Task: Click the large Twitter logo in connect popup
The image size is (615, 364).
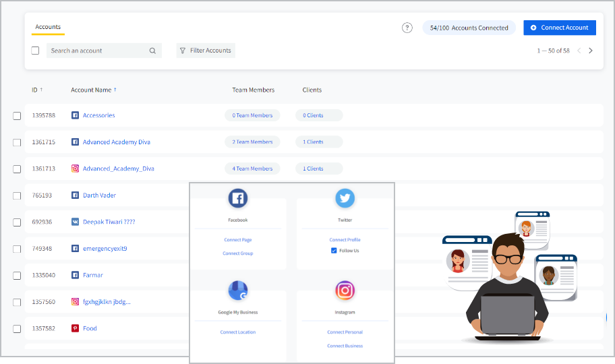Action: point(345,198)
